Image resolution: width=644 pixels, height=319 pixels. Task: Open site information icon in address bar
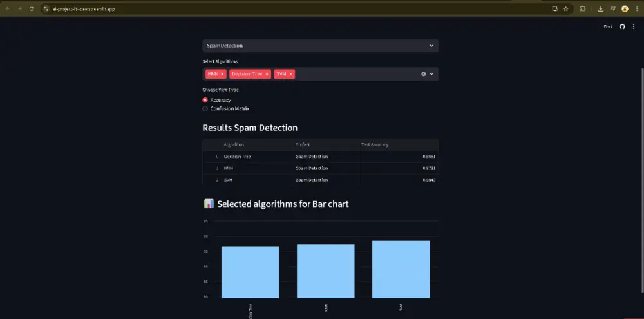click(46, 8)
